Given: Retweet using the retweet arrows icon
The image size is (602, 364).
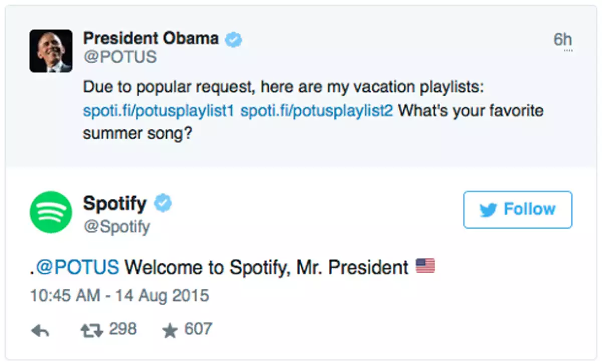Looking at the screenshot, I should click(91, 330).
